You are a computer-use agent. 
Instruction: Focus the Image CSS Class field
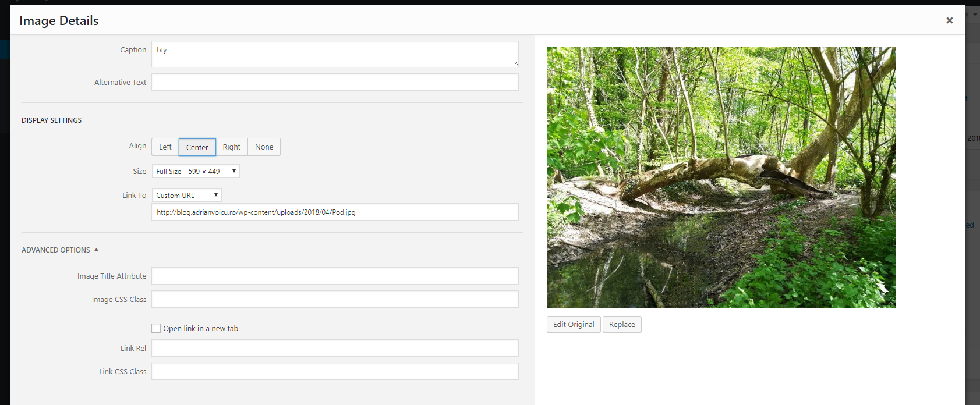(335, 299)
